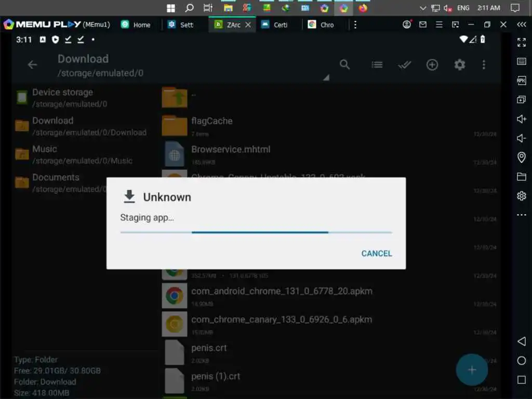The height and width of the screenshot is (399, 532).
Task: Open MEmu sidebar settings gear
Action: coord(522,196)
